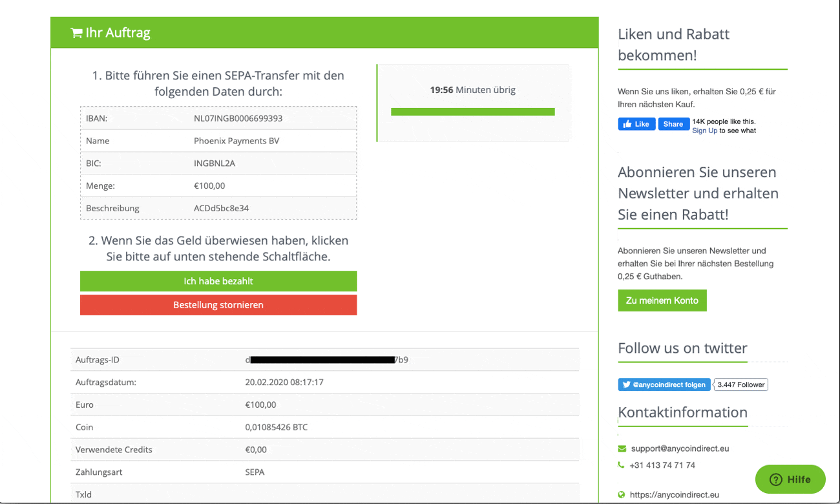Image resolution: width=840 pixels, height=504 pixels.
Task: Click the envelope icon next to support email
Action: (x=622, y=448)
